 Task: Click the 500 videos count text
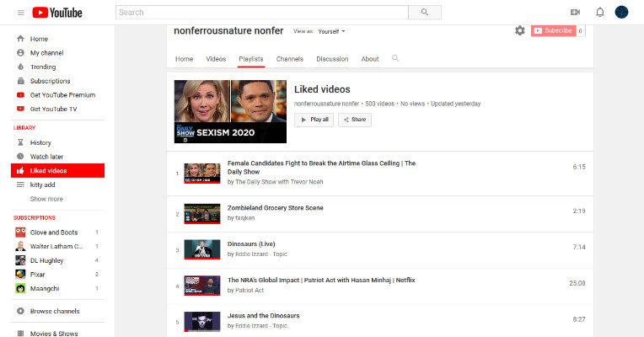pyautogui.click(x=380, y=104)
